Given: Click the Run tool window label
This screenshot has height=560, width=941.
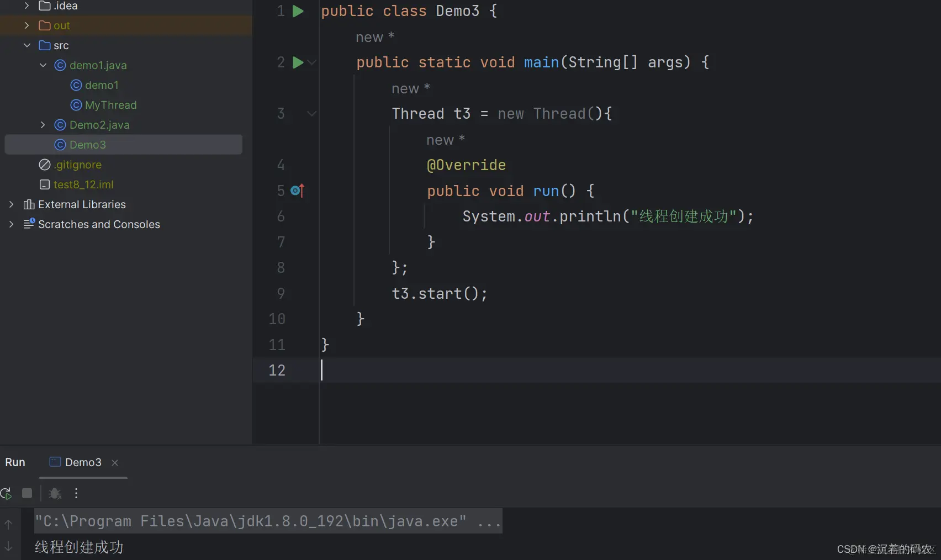Looking at the screenshot, I should 15,462.
